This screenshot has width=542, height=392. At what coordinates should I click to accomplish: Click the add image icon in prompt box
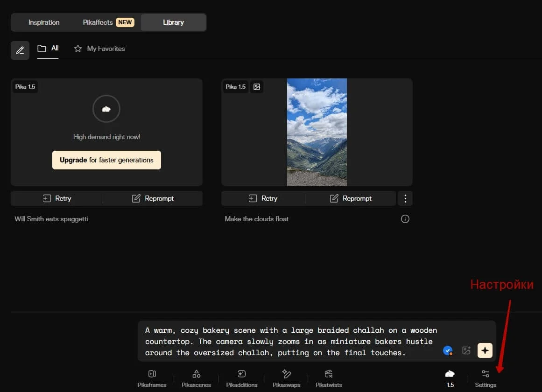click(466, 350)
